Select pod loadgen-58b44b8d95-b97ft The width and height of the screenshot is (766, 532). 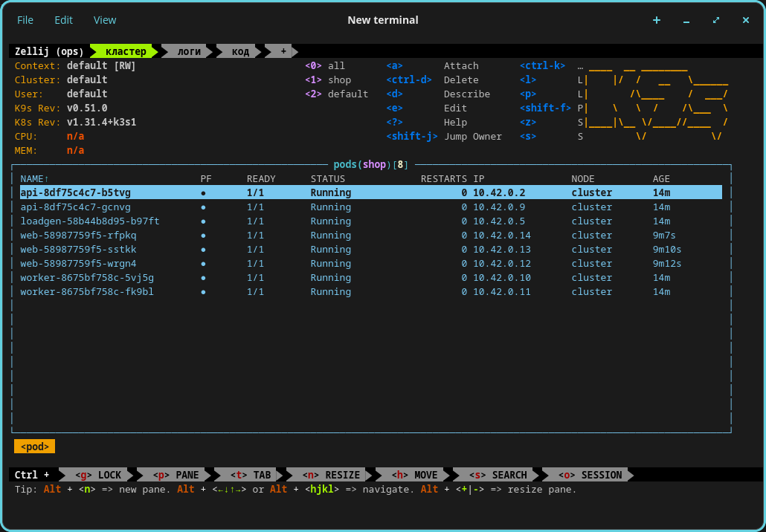pyautogui.click(x=371, y=221)
